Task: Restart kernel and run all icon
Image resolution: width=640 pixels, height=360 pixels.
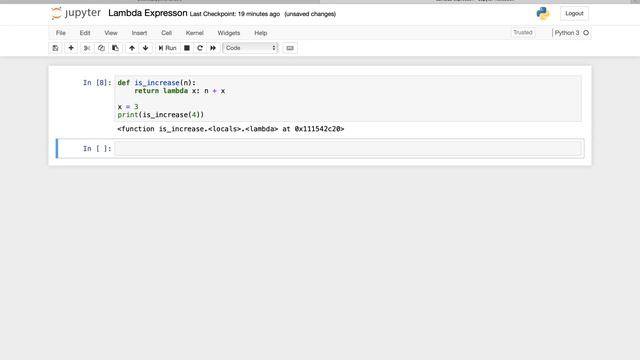Action: 213,48
